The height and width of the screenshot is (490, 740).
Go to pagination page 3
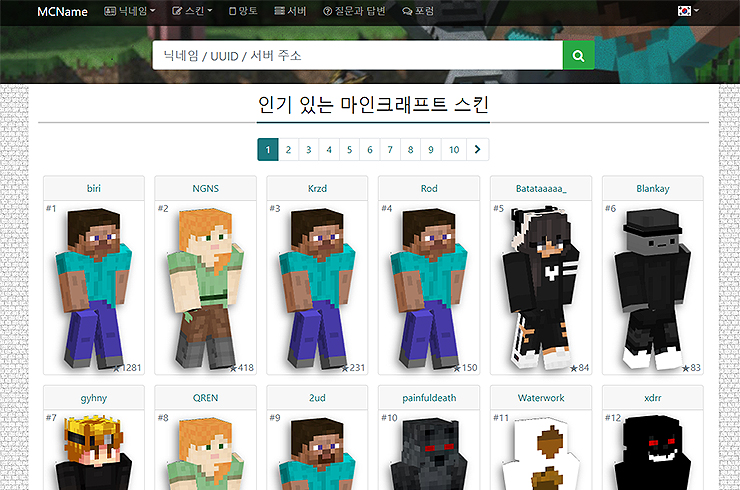point(309,150)
